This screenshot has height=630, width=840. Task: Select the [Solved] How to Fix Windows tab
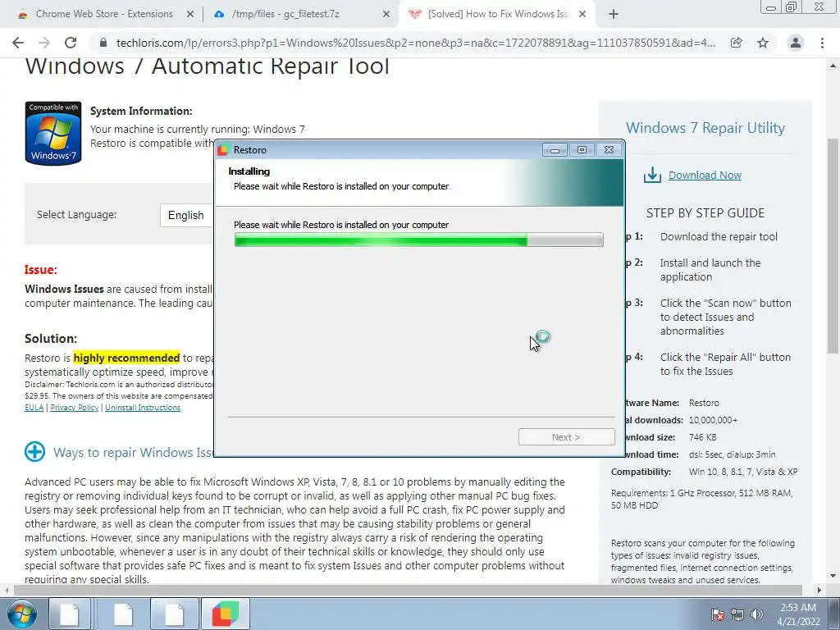[x=498, y=14]
